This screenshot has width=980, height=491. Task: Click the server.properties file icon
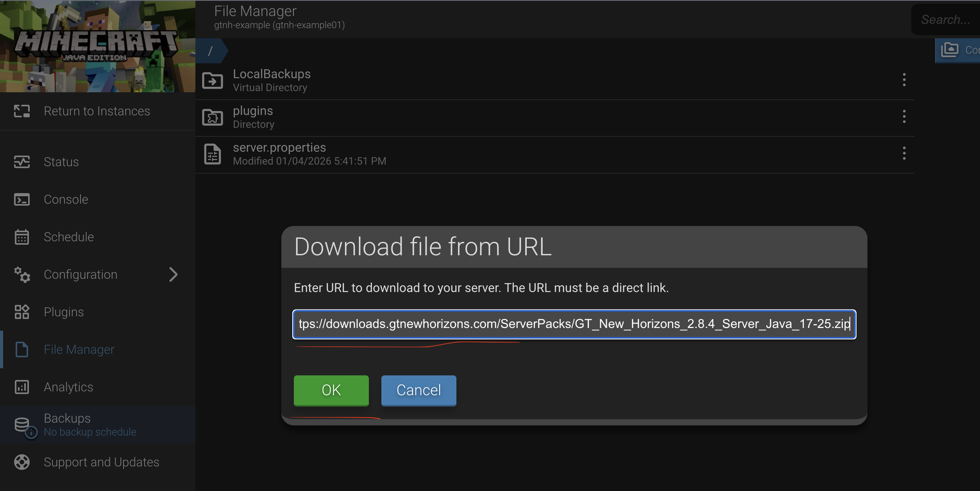coord(213,154)
